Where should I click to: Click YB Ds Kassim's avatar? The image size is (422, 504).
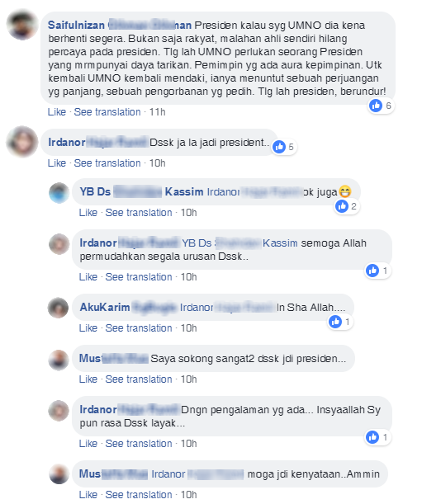tap(59, 193)
